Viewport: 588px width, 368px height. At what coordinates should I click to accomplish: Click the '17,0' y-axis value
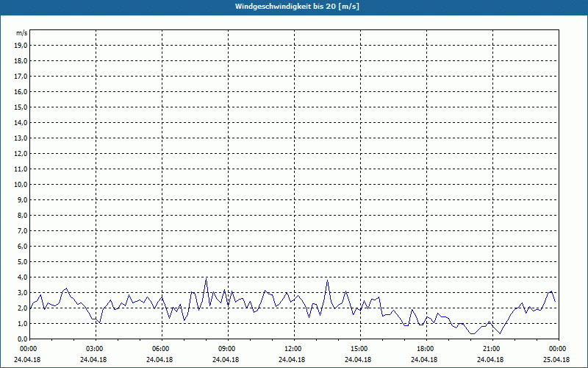click(21, 77)
